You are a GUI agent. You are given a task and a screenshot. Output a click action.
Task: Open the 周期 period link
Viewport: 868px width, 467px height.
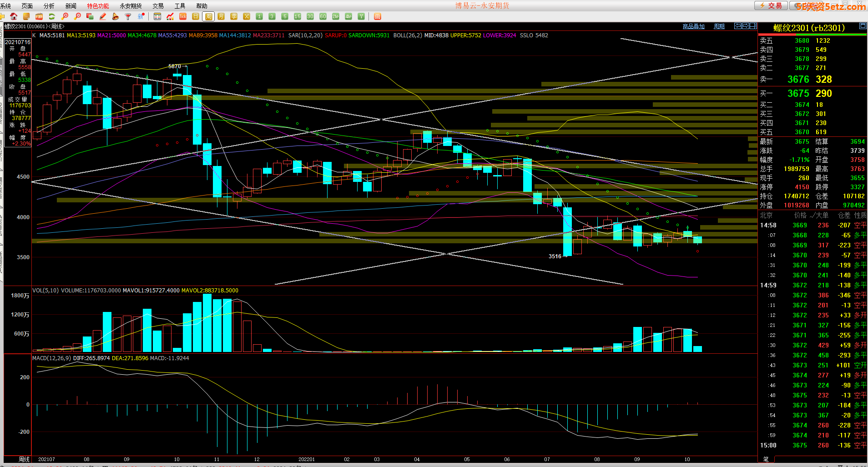pyautogui.click(x=719, y=26)
